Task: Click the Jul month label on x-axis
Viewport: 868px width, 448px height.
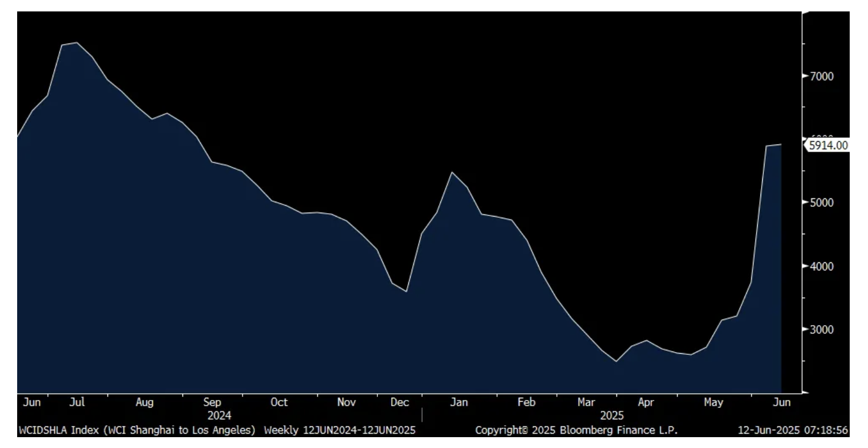Action: pyautogui.click(x=77, y=402)
